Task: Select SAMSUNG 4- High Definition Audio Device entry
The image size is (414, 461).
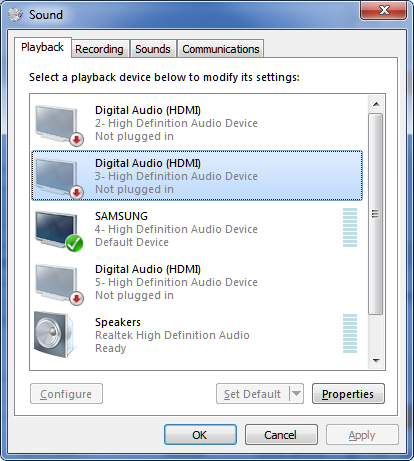Action: pos(197,229)
